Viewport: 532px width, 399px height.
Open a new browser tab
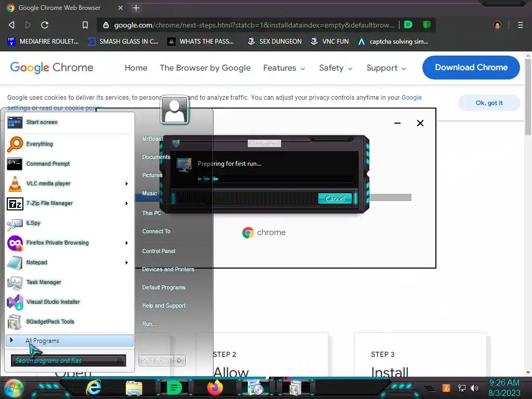pyautogui.click(x=136, y=8)
